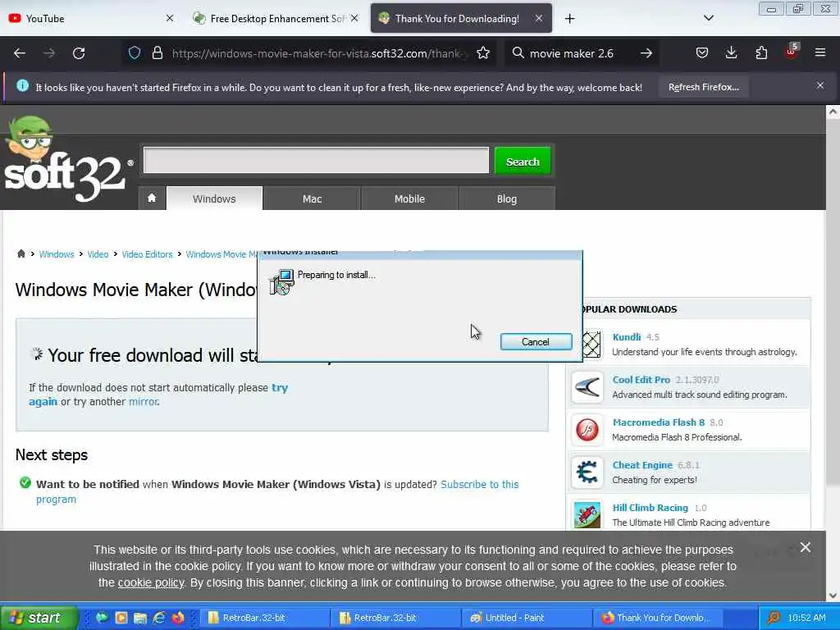
Task: Click the soft32 logo
Action: pyautogui.click(x=67, y=158)
